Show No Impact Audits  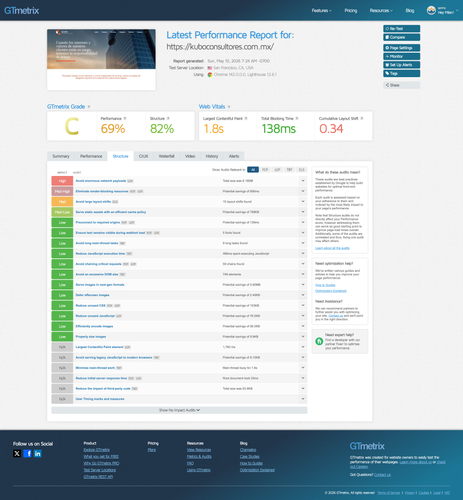[x=179, y=410]
